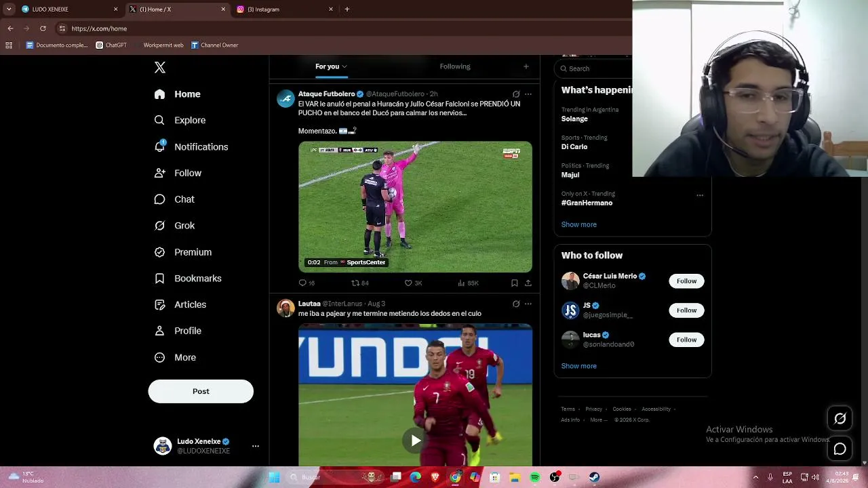Open more options for #GranHermano trend
The width and height of the screenshot is (868, 488).
(700, 195)
